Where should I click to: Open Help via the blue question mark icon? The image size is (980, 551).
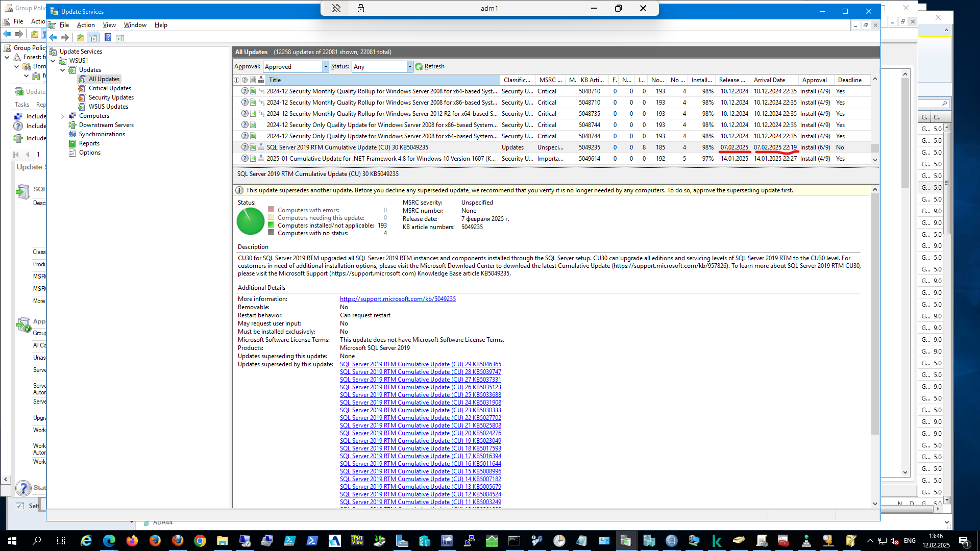[x=108, y=38]
